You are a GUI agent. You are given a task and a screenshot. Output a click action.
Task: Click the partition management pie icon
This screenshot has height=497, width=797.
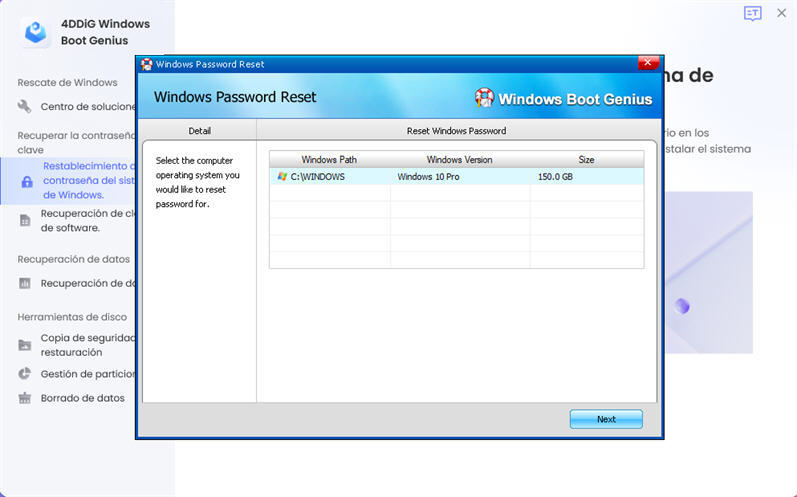click(x=25, y=374)
